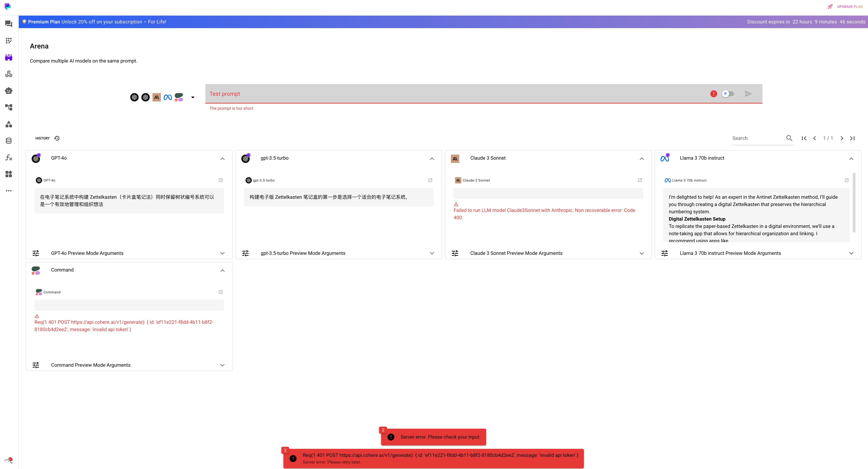Click the search magnifier icon

(789, 138)
